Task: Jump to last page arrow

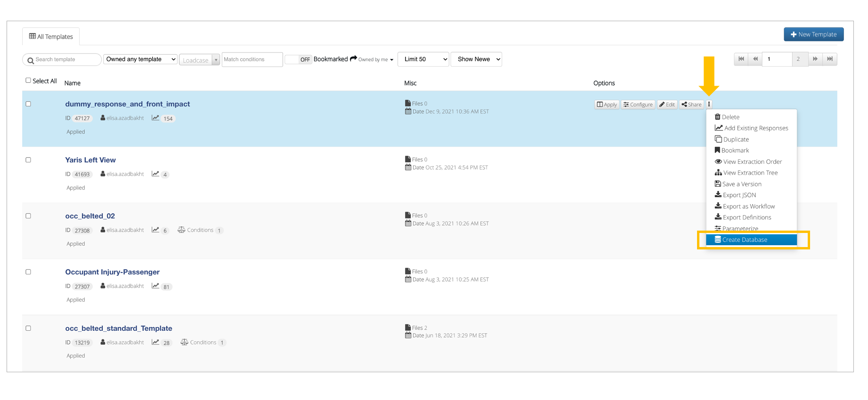Action: [830, 59]
